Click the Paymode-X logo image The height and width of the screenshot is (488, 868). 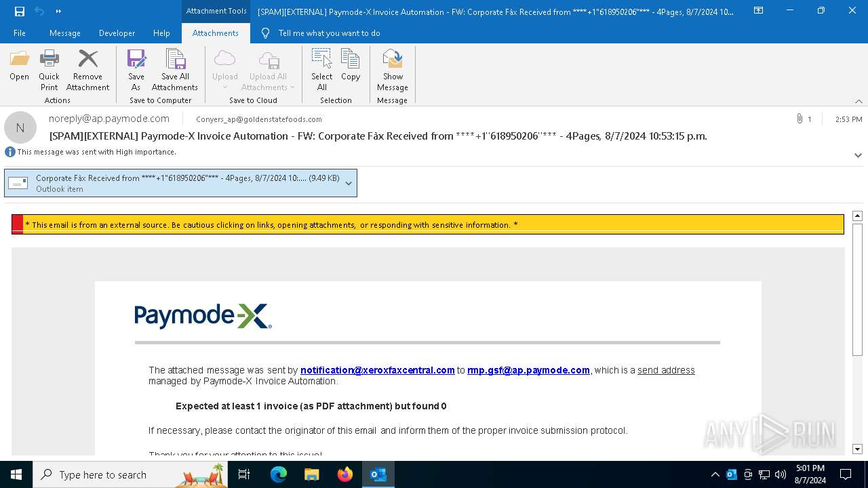pyautogui.click(x=203, y=317)
